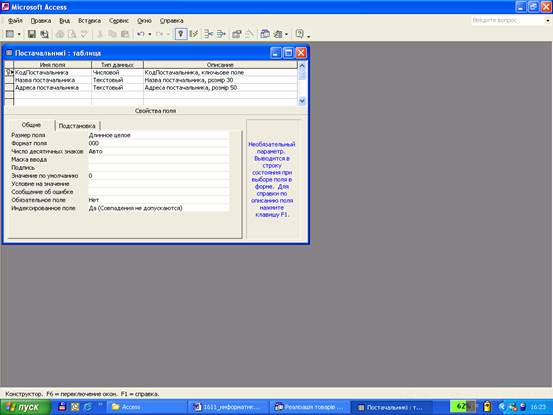The height and width of the screenshot is (415, 553).
Task: Open the field Properties toolbar icon
Action: (x=236, y=34)
